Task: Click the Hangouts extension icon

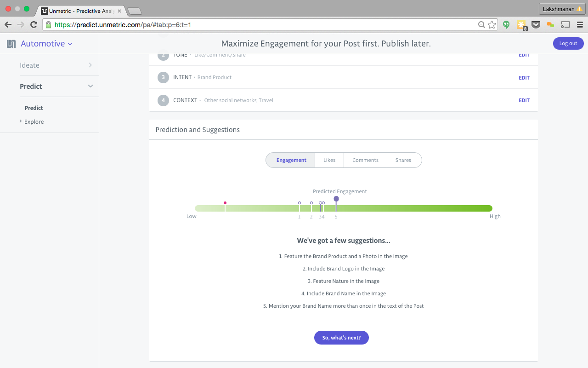Action: tap(506, 25)
